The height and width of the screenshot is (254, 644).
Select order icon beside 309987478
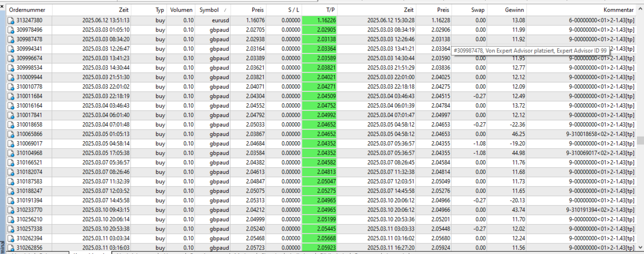click(x=11, y=39)
